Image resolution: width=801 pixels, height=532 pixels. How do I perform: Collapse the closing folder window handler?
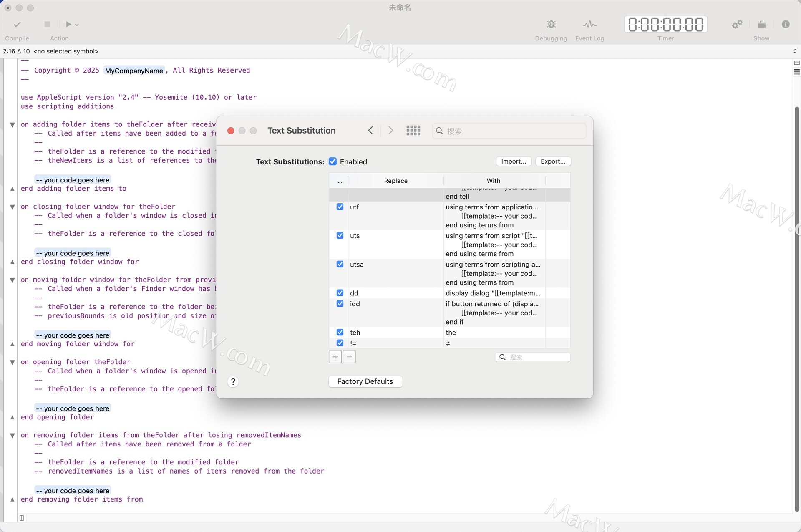[12, 207]
